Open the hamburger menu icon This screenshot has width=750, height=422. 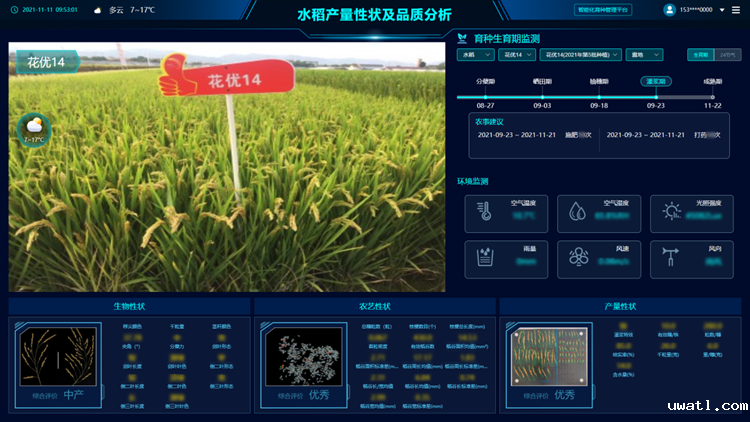tap(736, 10)
